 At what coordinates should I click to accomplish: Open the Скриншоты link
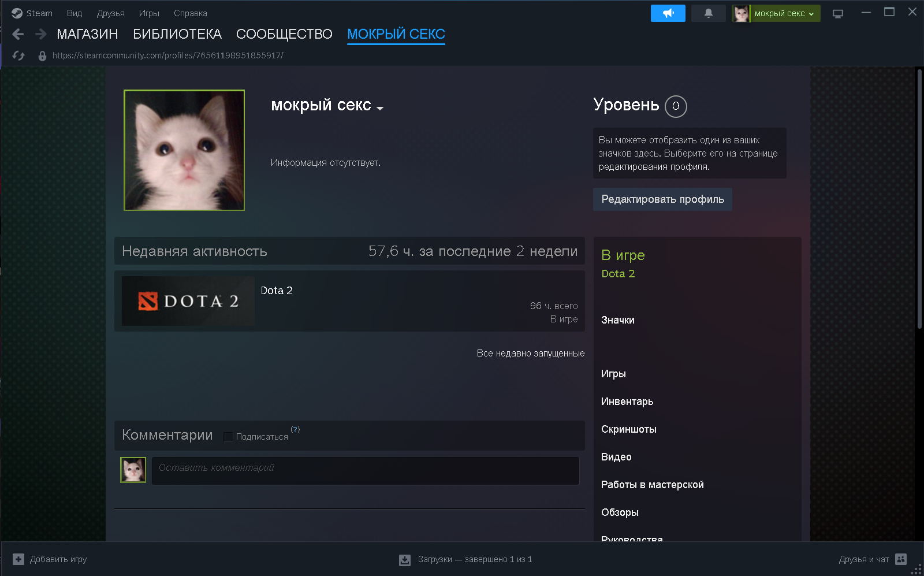pos(629,429)
